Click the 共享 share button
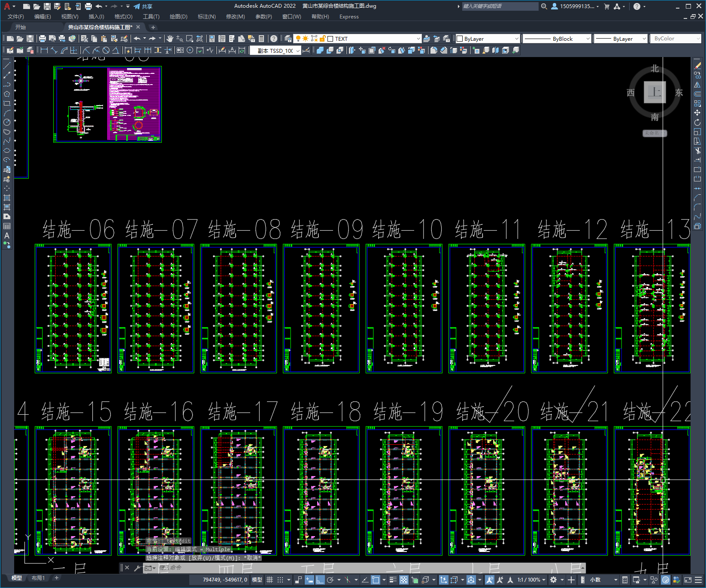 click(143, 6)
